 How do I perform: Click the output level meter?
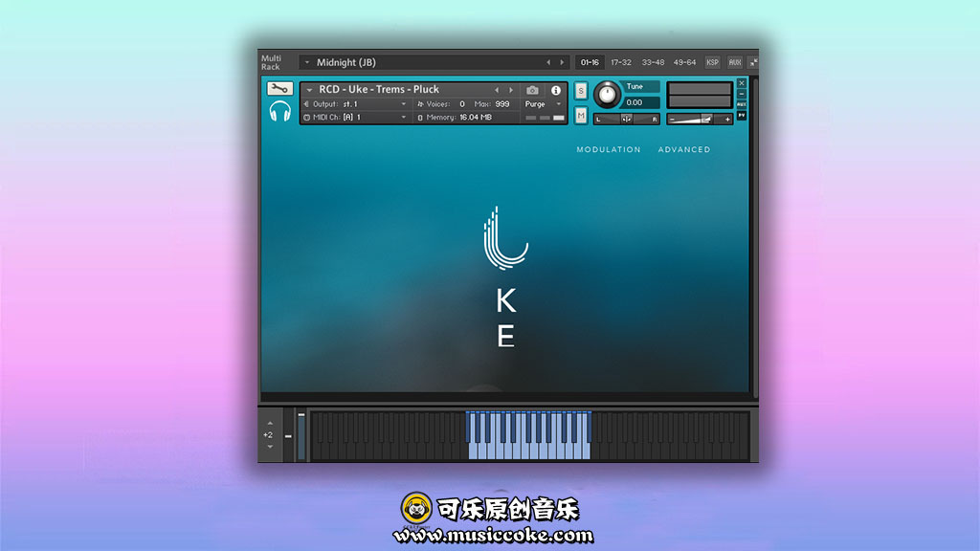point(700,95)
